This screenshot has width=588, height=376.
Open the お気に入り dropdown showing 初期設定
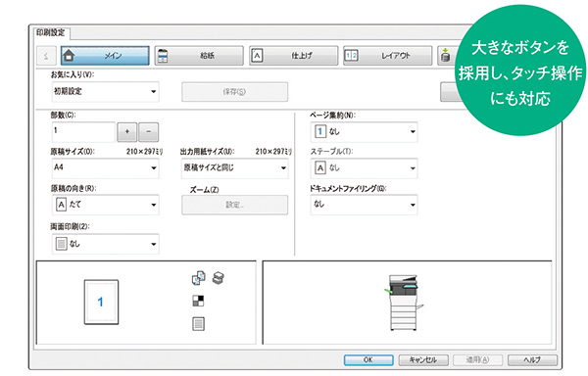coord(106,92)
